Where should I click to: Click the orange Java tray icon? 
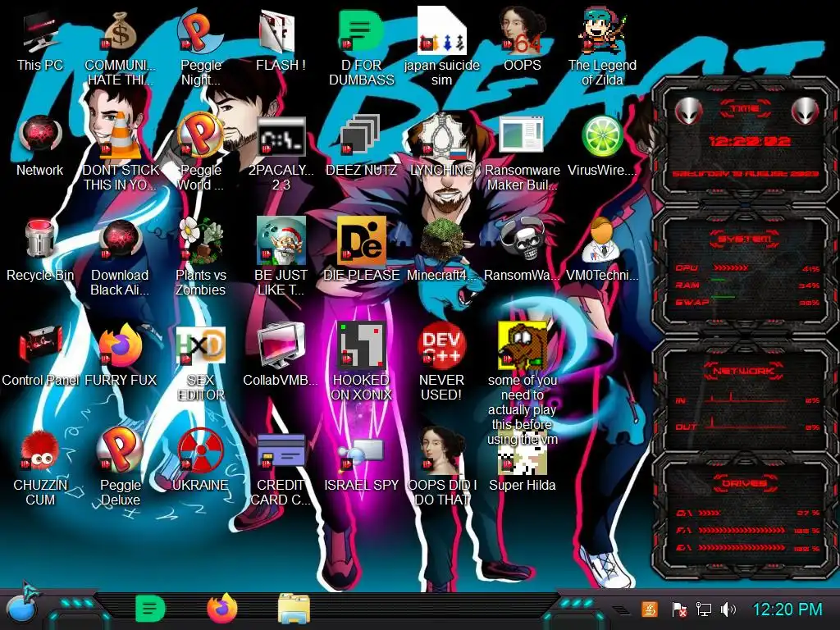pyautogui.click(x=650, y=609)
